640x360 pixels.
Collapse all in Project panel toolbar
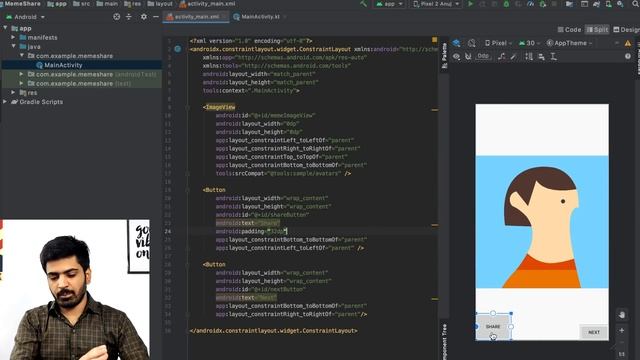pos(129,17)
